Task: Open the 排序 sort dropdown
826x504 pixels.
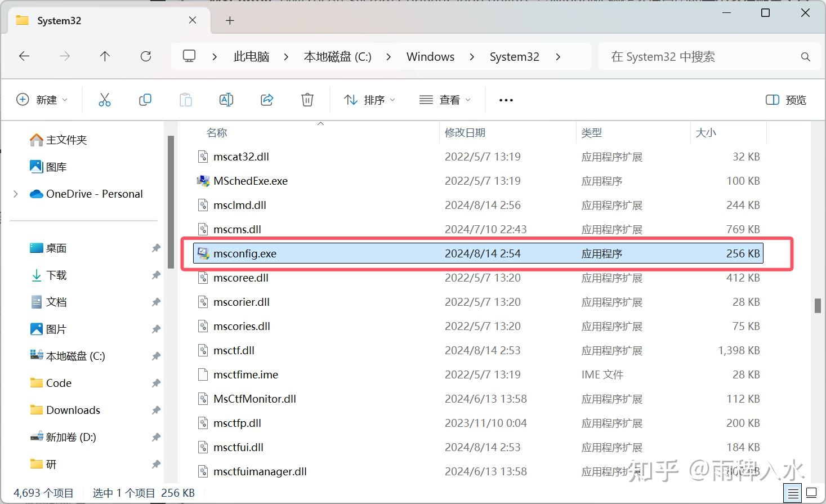Action: pyautogui.click(x=369, y=100)
